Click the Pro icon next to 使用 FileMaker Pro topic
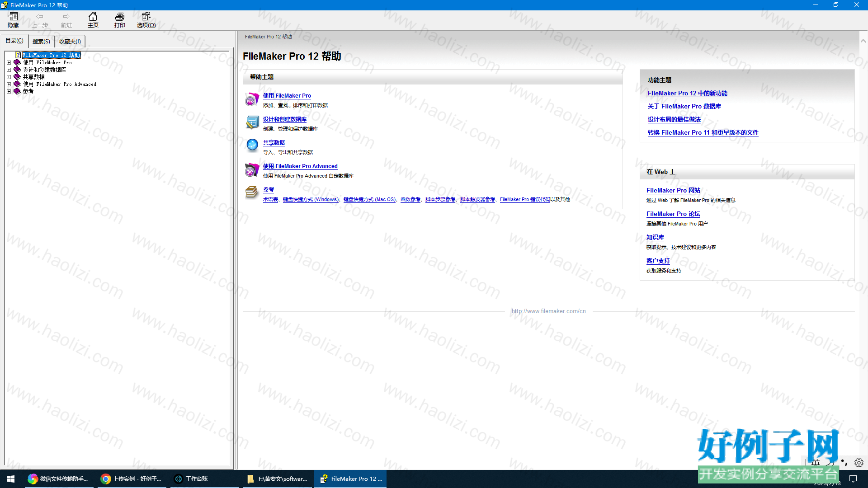The height and width of the screenshot is (488, 868). (x=252, y=99)
